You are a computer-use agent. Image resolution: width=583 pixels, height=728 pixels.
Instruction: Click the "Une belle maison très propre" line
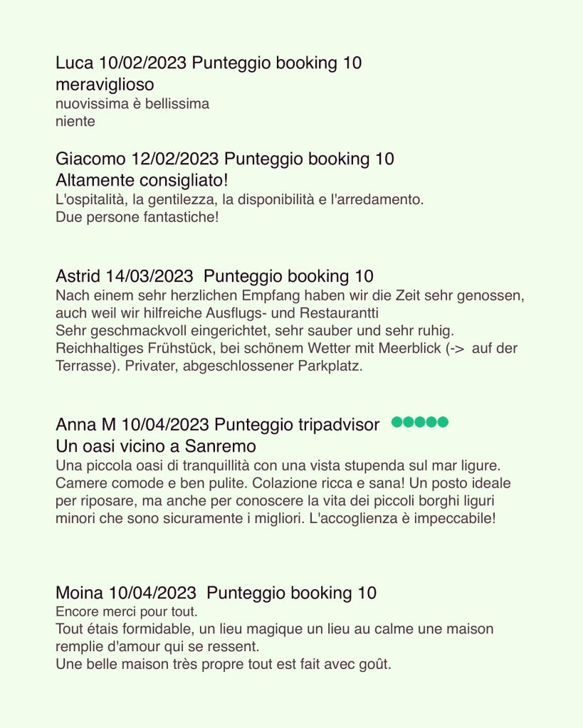[224, 665]
